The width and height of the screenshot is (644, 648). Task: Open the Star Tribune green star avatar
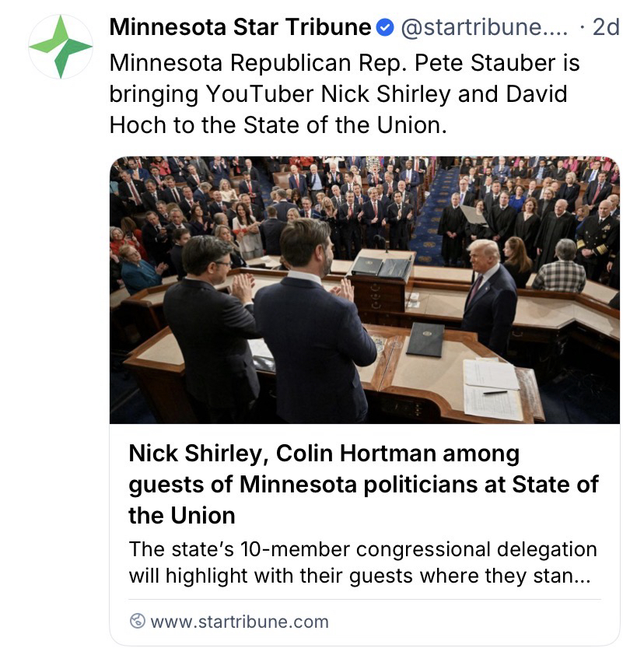[61, 46]
